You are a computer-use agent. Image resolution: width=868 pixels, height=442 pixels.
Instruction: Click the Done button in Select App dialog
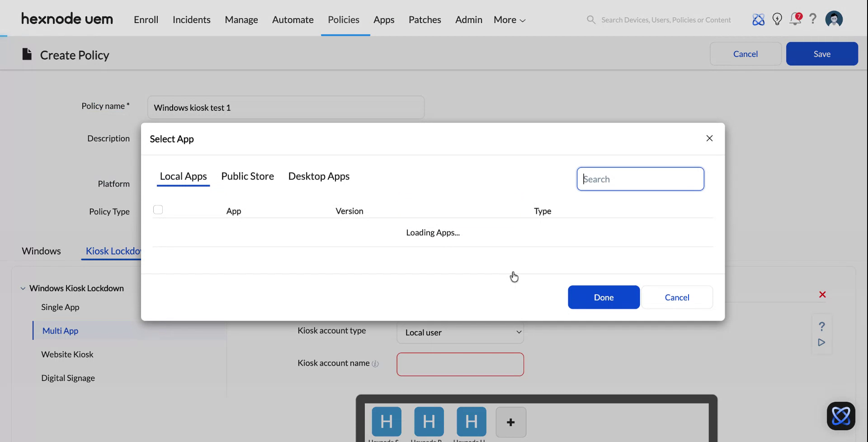604,297
